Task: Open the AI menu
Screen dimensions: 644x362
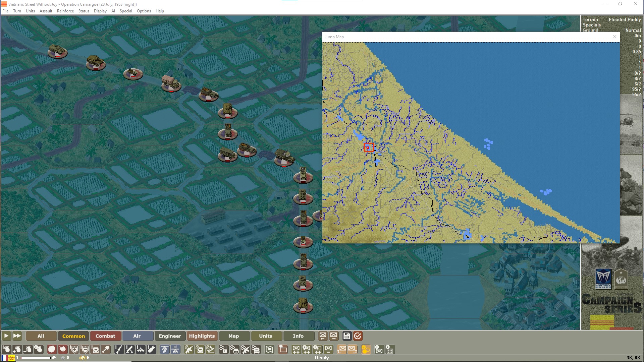Action: pos(113,11)
